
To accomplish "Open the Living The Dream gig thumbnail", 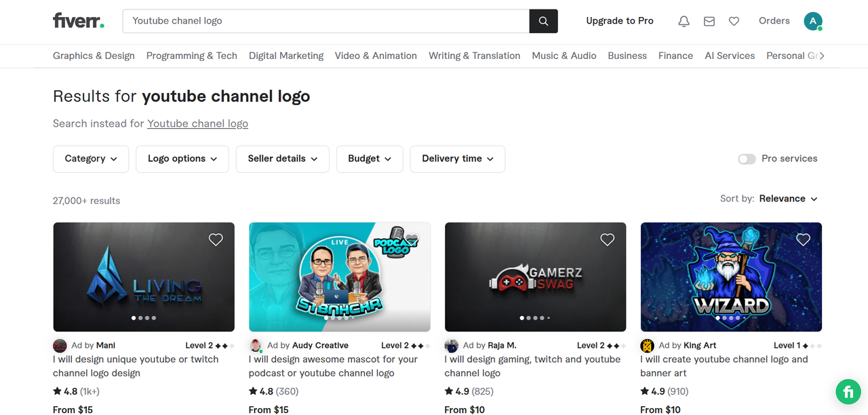I will tap(144, 277).
